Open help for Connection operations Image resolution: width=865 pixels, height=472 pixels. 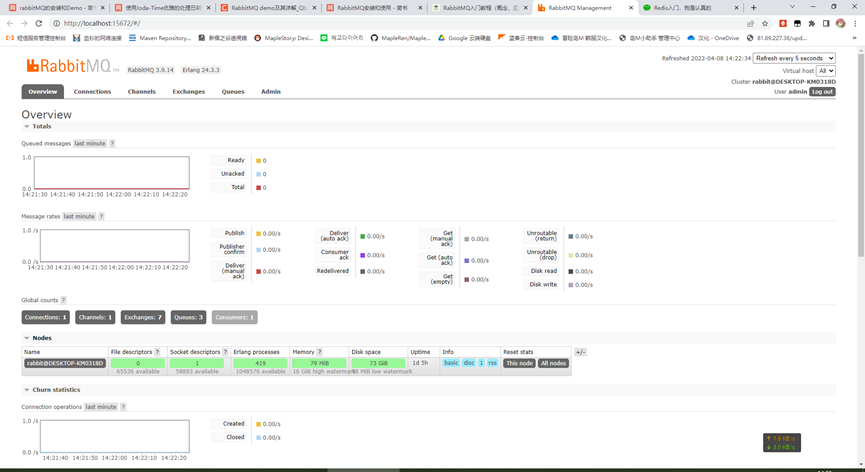pyautogui.click(x=123, y=407)
